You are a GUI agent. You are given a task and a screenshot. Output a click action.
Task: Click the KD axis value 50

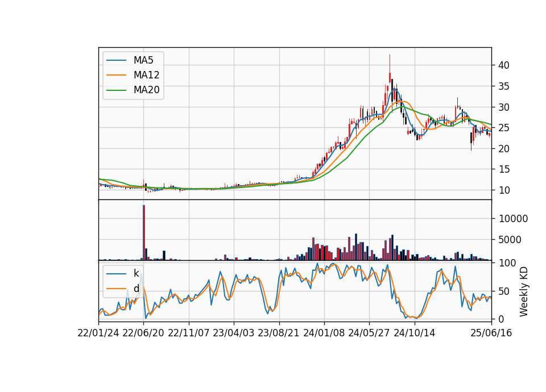click(504, 291)
